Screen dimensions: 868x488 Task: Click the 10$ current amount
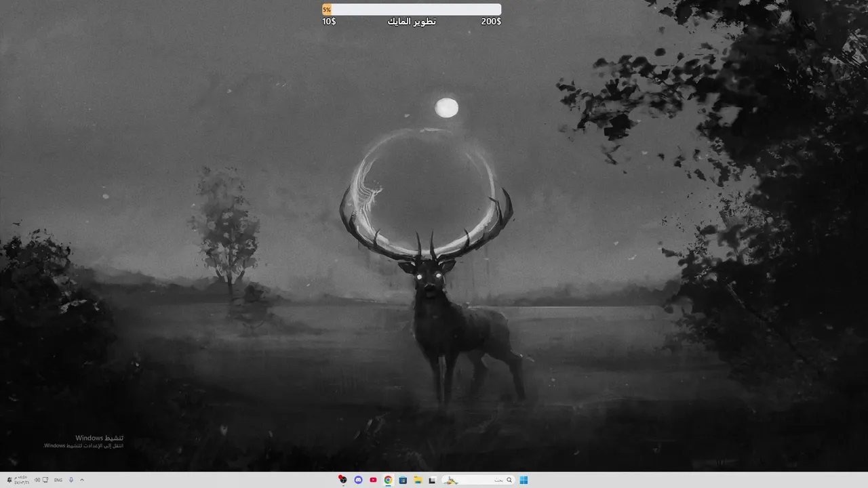pos(329,22)
